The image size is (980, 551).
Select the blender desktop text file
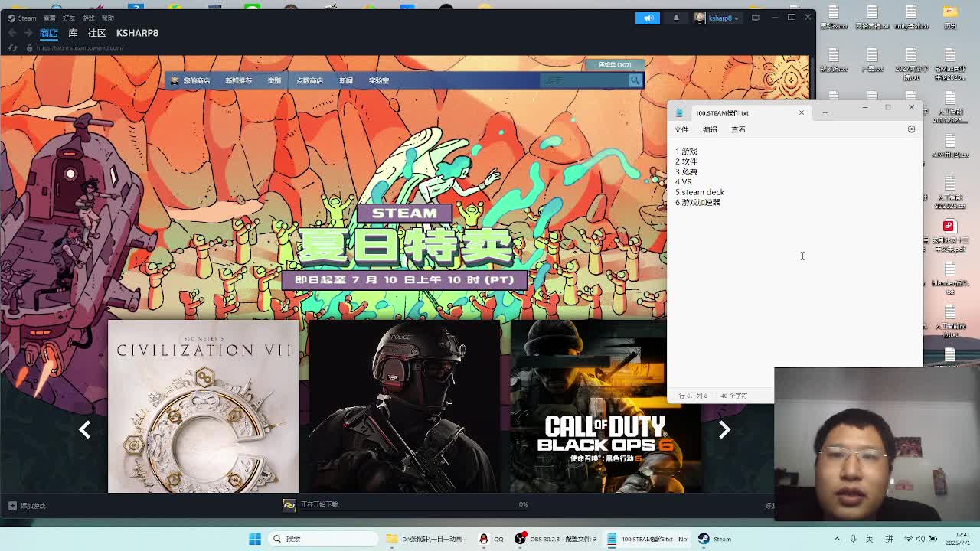pos(949,279)
